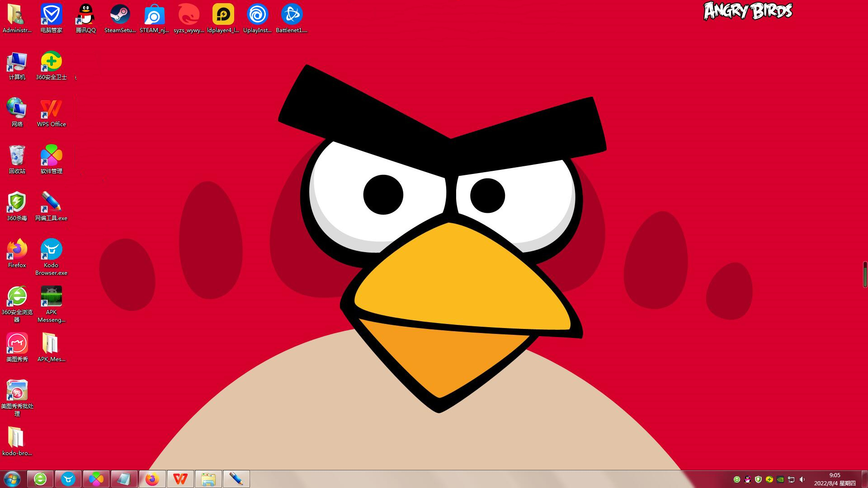Open the QQ penguin icon in system tray
The height and width of the screenshot is (488, 868).
click(747, 479)
